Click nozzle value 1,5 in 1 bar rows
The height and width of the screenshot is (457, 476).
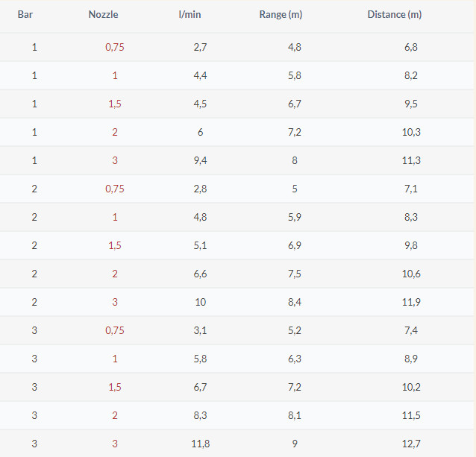[x=115, y=104]
